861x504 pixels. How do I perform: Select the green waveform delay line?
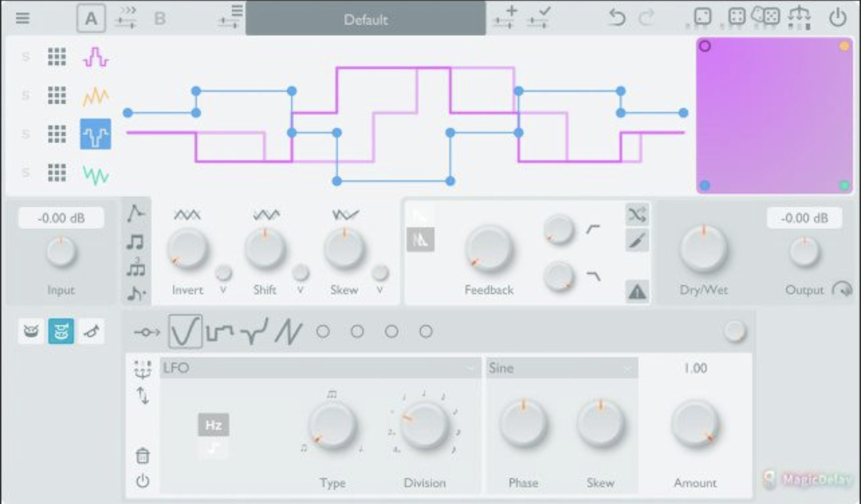[95, 174]
